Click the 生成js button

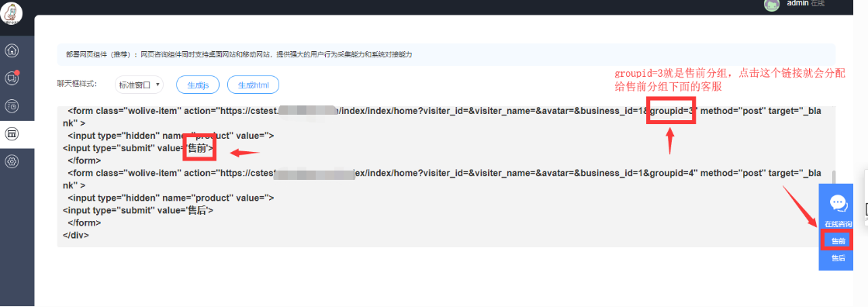coord(198,85)
